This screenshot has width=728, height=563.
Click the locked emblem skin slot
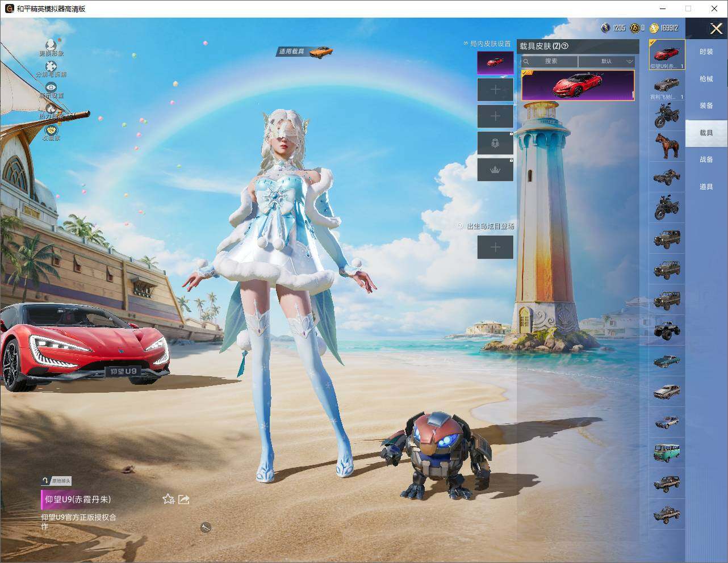(x=495, y=143)
